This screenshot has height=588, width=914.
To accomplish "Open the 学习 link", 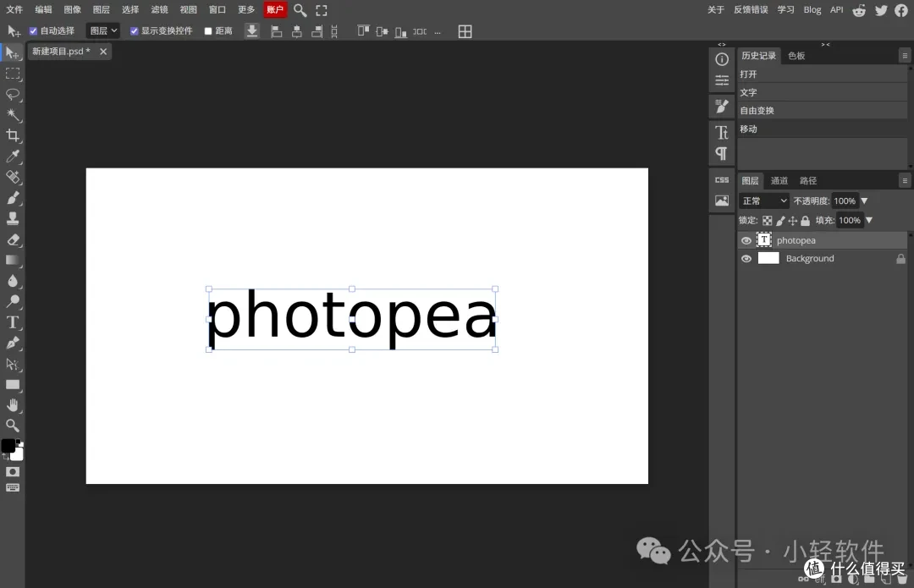I will pyautogui.click(x=785, y=10).
